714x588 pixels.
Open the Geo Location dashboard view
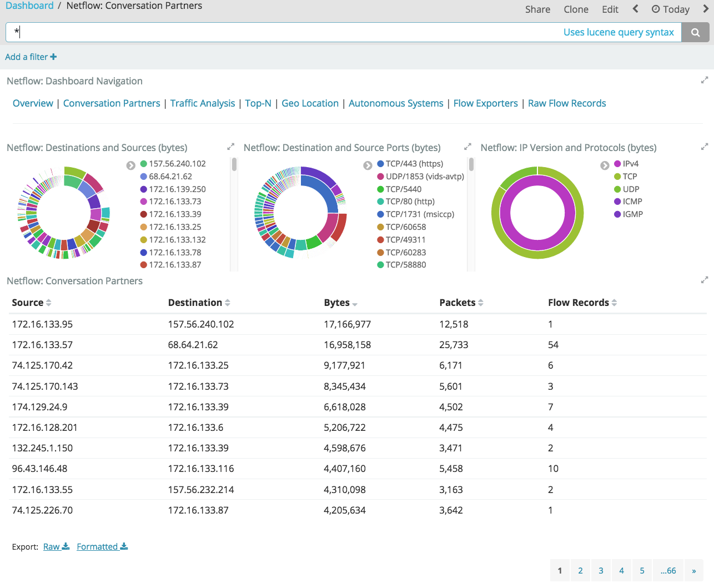tap(310, 103)
